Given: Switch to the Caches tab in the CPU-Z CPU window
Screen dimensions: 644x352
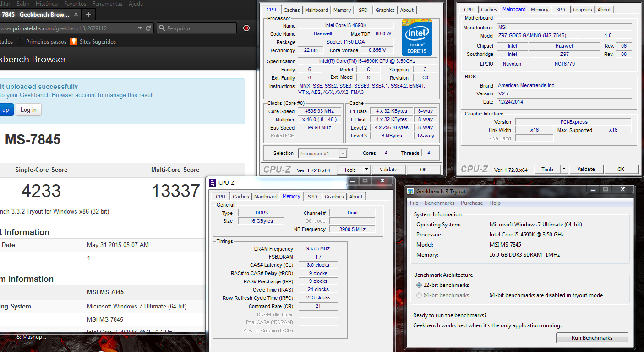Looking at the screenshot, I should click(291, 10).
